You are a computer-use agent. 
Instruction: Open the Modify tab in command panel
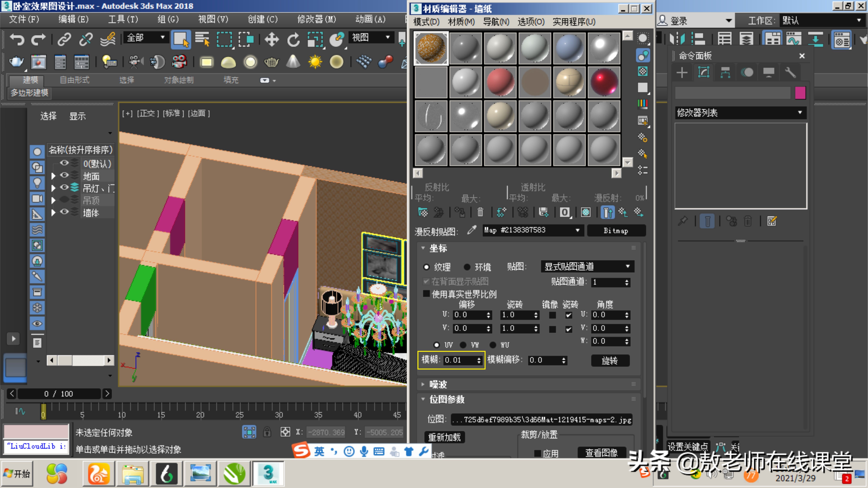[x=704, y=72]
